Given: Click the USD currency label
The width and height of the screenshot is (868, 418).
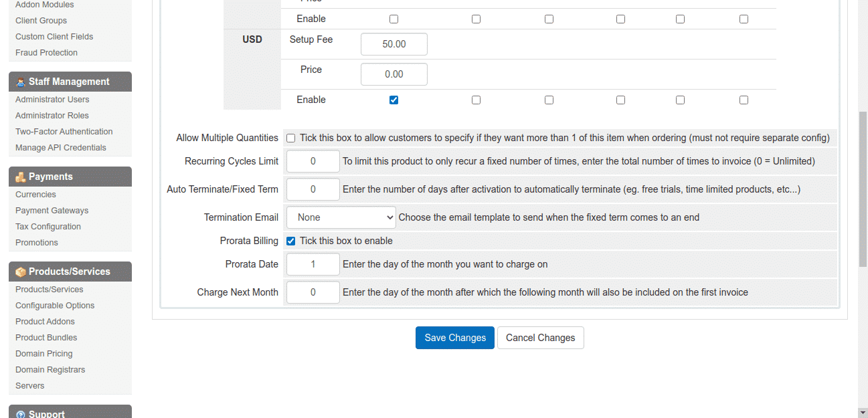Looking at the screenshot, I should pos(252,39).
